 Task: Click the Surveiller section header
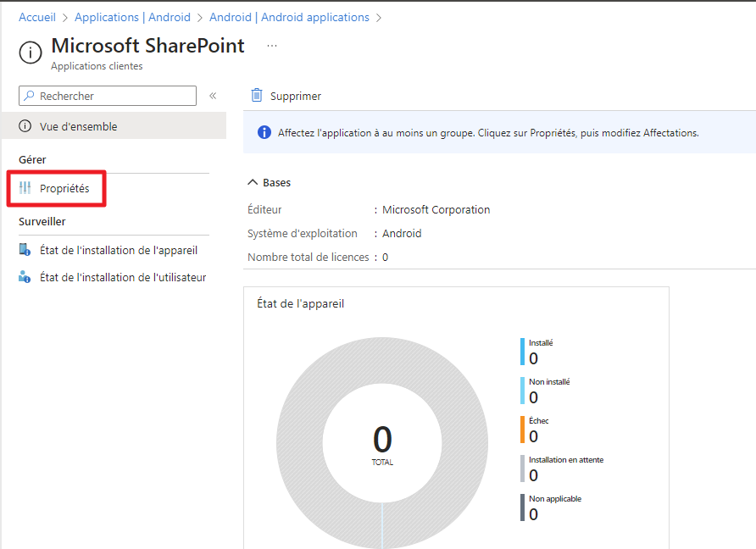pyautogui.click(x=42, y=222)
